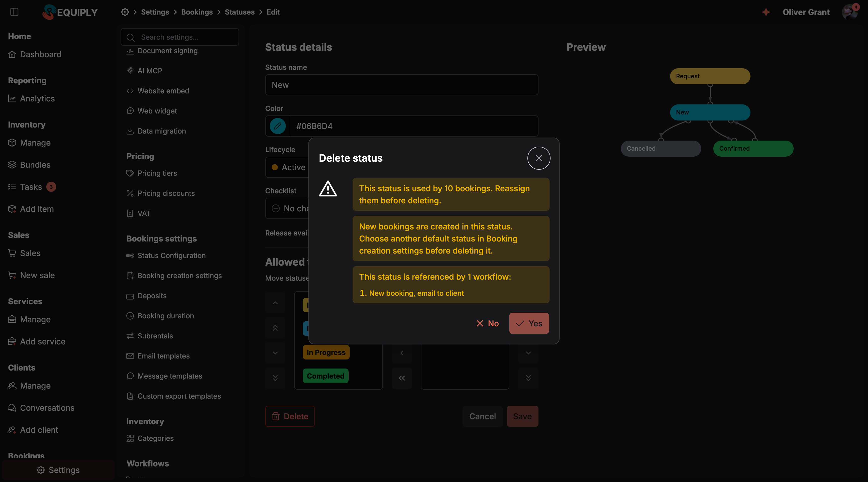The height and width of the screenshot is (482, 868).
Task: Open Web widget settings
Action: pos(152,111)
